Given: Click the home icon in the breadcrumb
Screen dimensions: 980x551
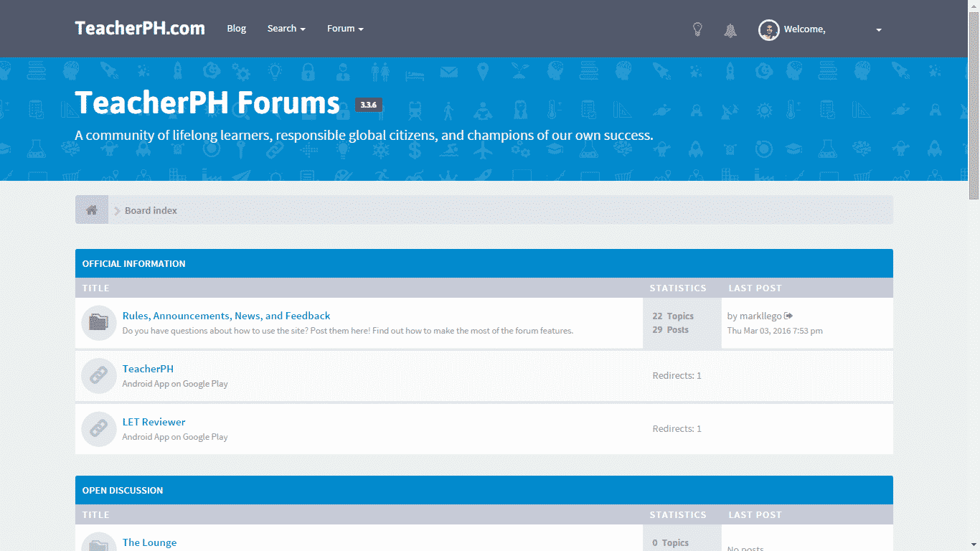Looking at the screenshot, I should click(92, 210).
